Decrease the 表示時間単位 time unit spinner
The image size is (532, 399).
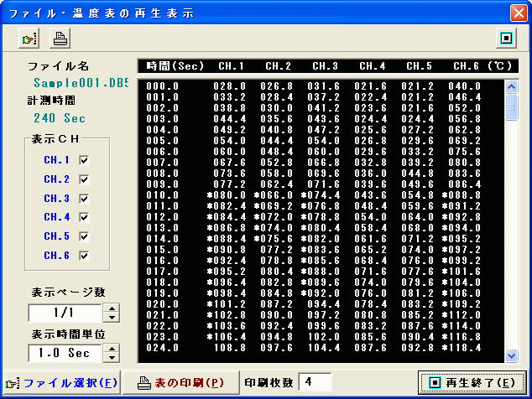[112, 358]
